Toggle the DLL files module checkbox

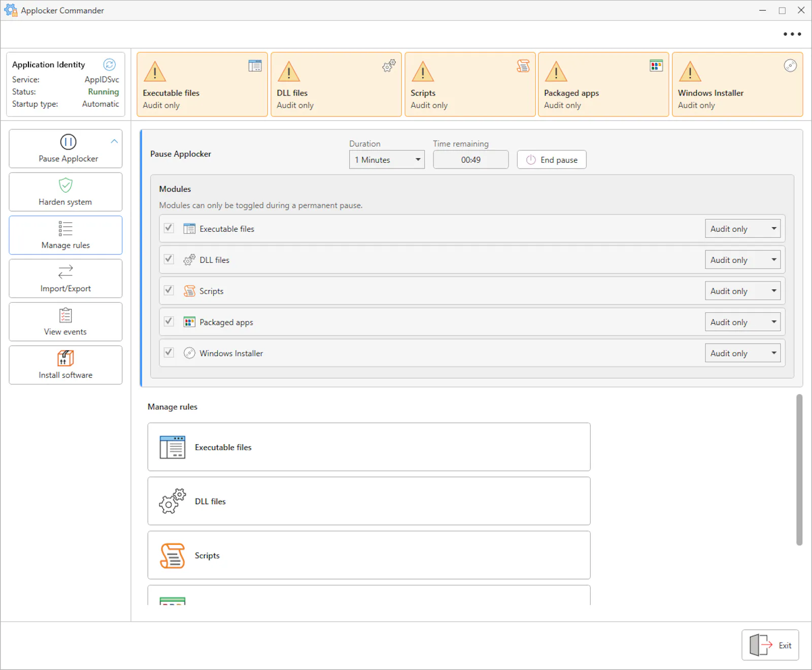click(x=169, y=259)
